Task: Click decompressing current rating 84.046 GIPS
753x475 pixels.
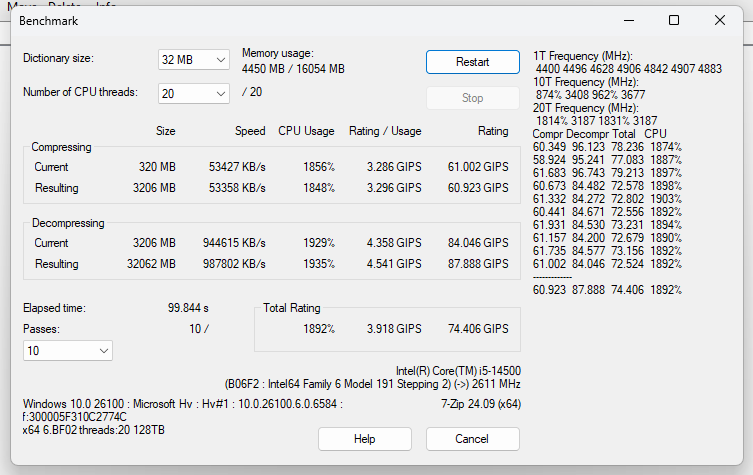Action: (478, 243)
